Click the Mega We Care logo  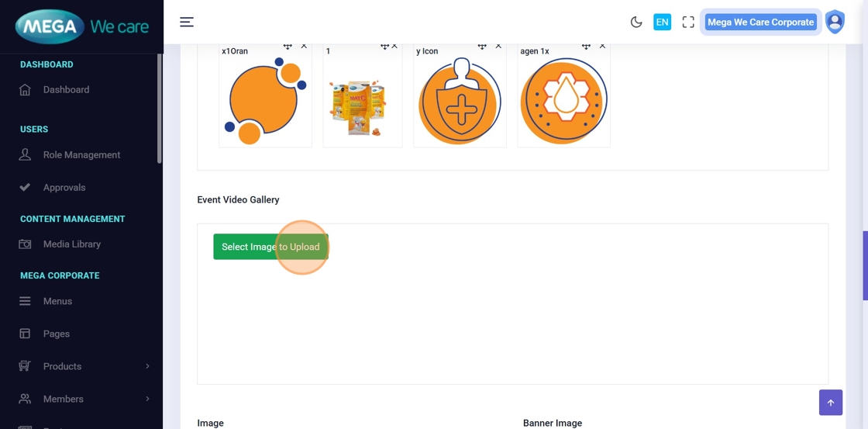82,26
